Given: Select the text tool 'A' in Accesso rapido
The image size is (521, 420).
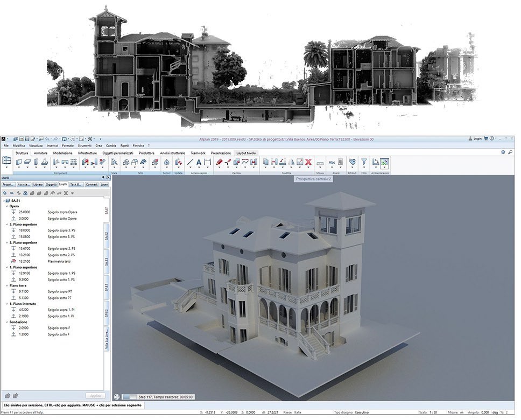Looking at the screenshot, I should (x=199, y=162).
